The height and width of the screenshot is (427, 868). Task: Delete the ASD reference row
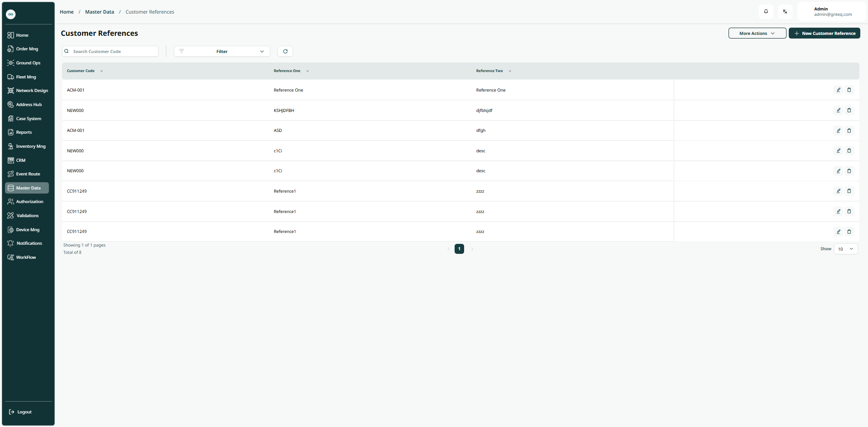tap(849, 131)
